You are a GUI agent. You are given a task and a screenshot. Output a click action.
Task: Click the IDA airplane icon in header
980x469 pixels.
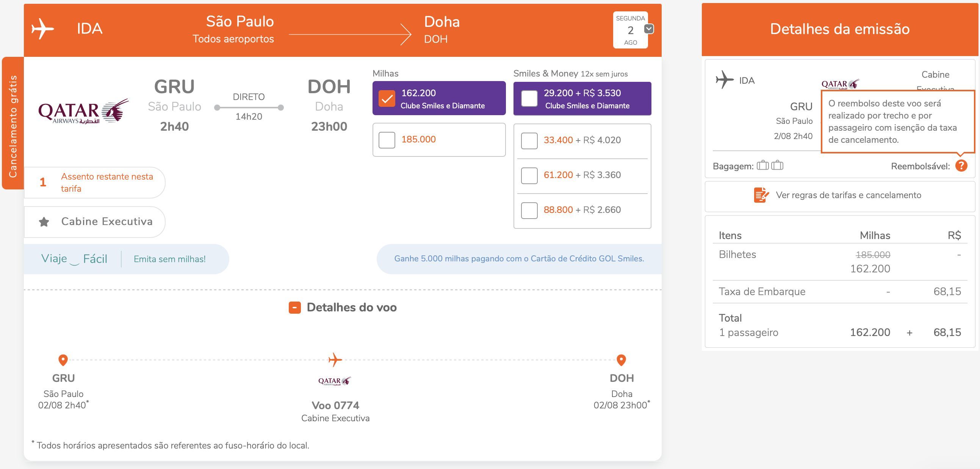tap(42, 28)
